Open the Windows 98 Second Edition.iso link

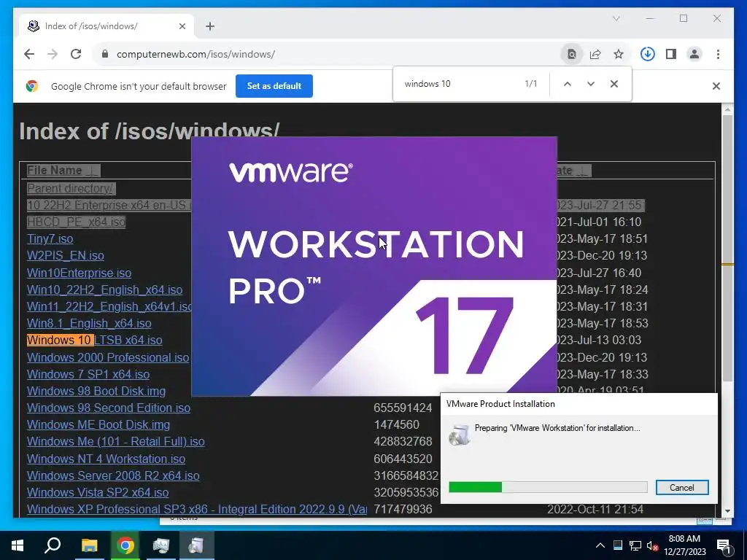109,408
